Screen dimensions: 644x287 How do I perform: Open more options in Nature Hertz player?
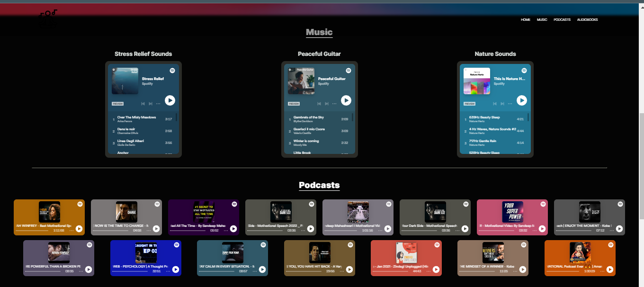click(x=510, y=104)
